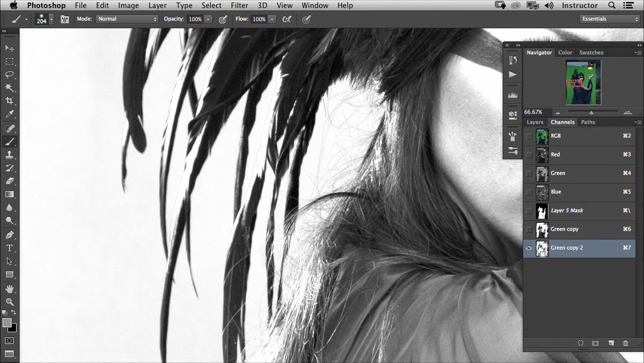
Task: Show the Green copy channel
Action: click(x=529, y=229)
